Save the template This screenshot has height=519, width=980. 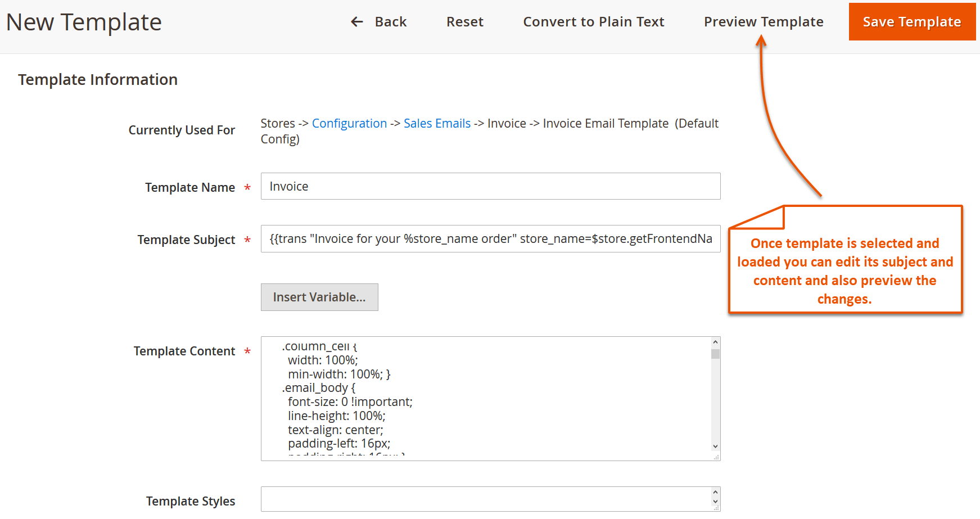(911, 22)
